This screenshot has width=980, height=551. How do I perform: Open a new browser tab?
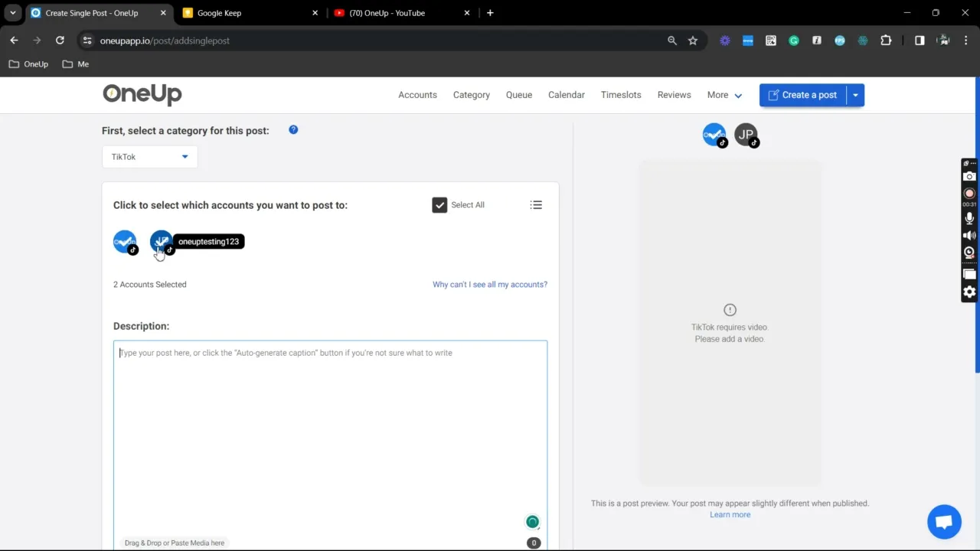490,13
